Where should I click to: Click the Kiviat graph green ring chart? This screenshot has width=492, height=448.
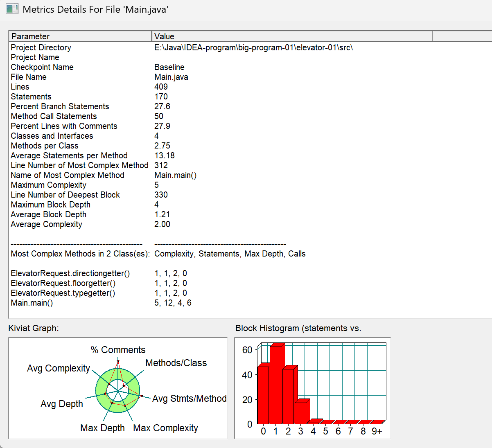point(117,391)
